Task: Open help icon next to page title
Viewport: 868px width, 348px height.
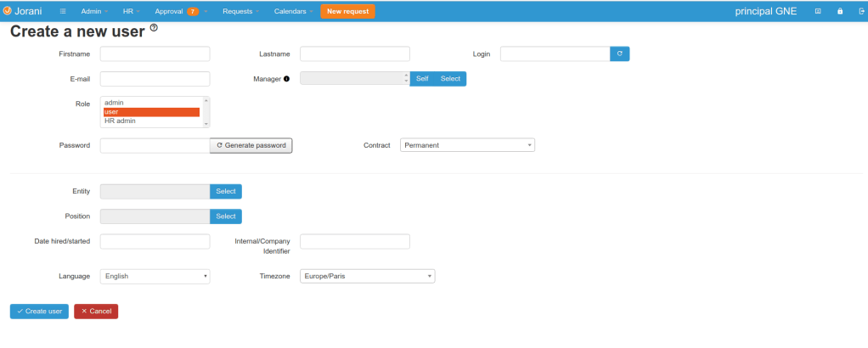Action: 154,28
